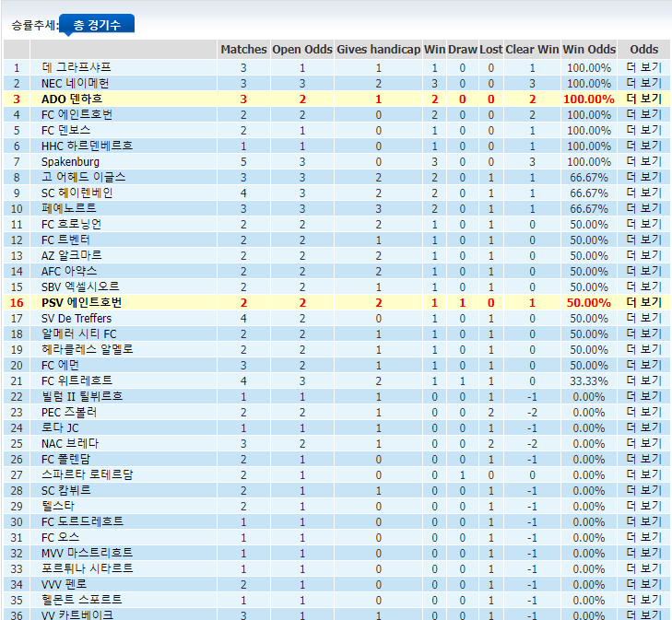Viewport: 672px width, 620px height.
Task: Select team name 데 그라프샤프
Action: click(x=77, y=67)
